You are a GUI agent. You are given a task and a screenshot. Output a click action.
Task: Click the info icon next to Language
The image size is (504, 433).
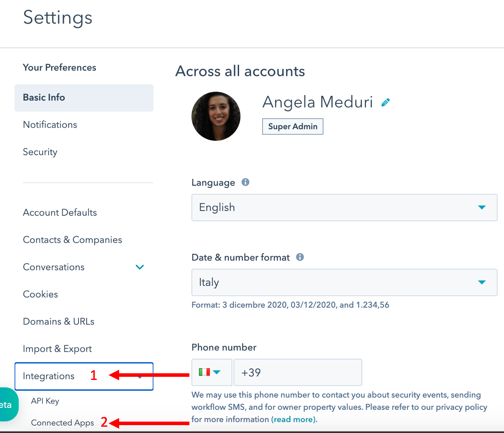click(245, 182)
